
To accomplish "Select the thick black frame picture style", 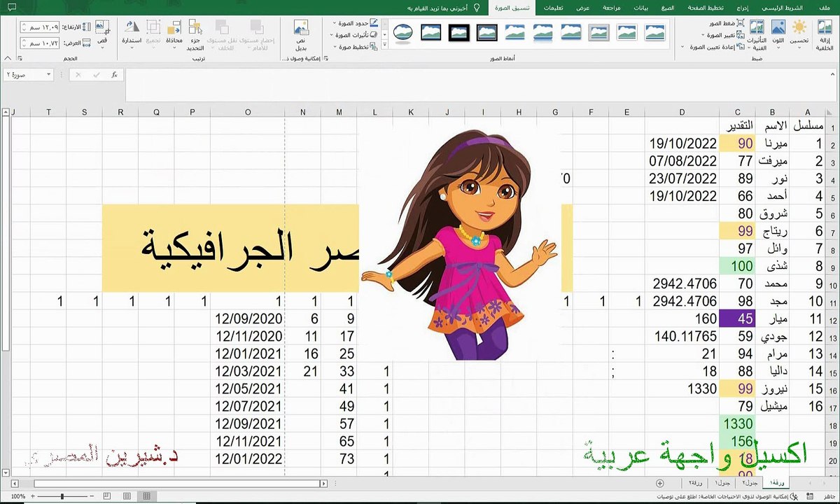I will pos(459,32).
